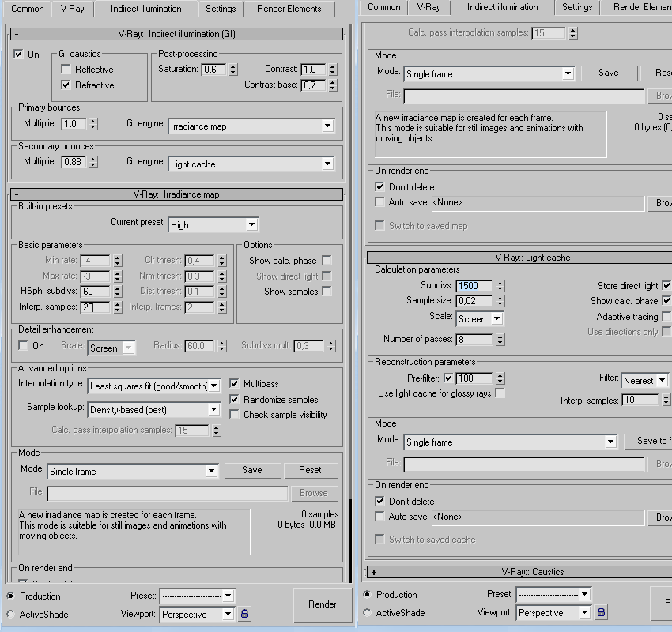Disable the Multipass checkbox

[234, 384]
